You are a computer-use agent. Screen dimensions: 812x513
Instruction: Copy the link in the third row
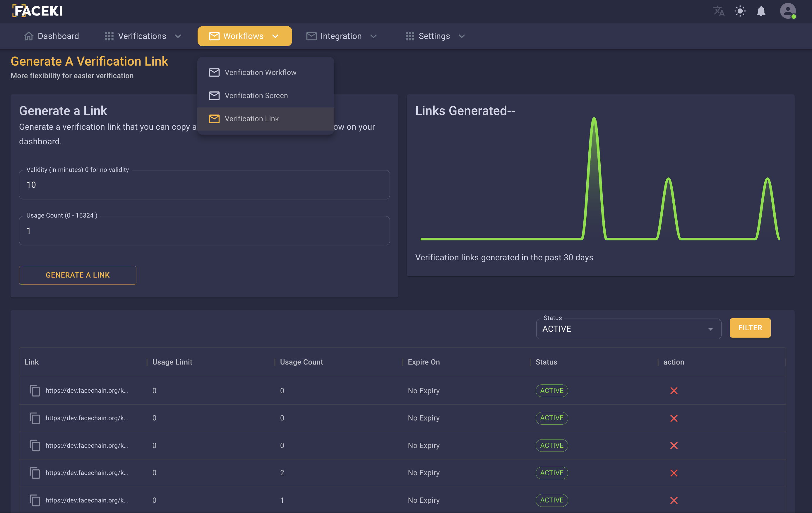click(35, 445)
